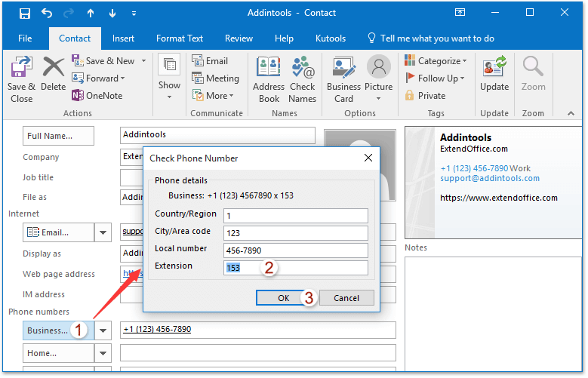
Task: Switch to the Insert tab
Action: [123, 38]
